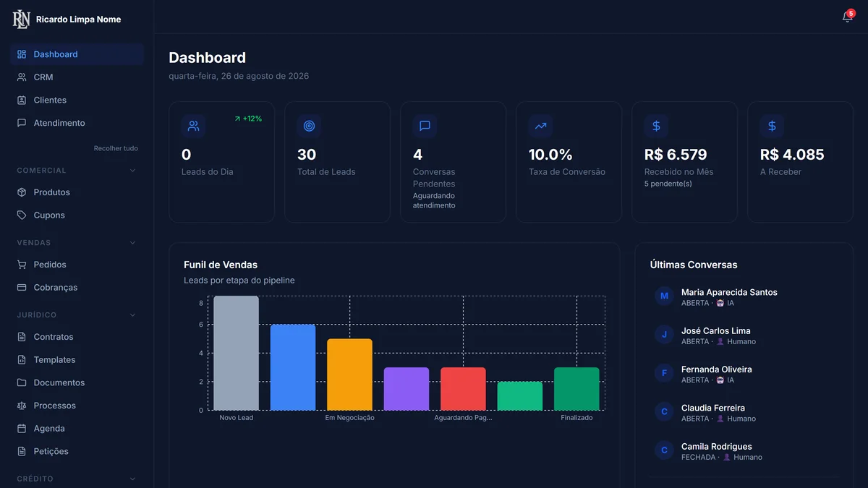
Task: Click the Maria Aparecida Santos avatar
Action: click(x=664, y=296)
